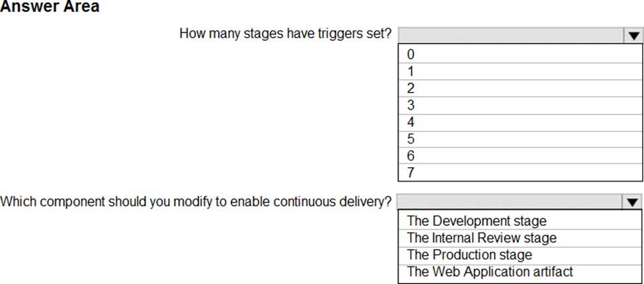Pick 5 from the stage count options
Screen dimensions: 644x284
pos(411,139)
